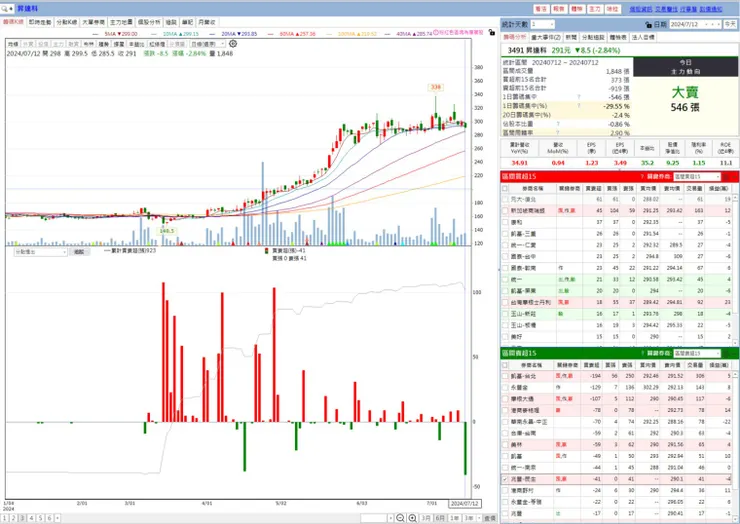
Task: Click the 2024/07/12 date marker on the timeline
Action: (464, 504)
